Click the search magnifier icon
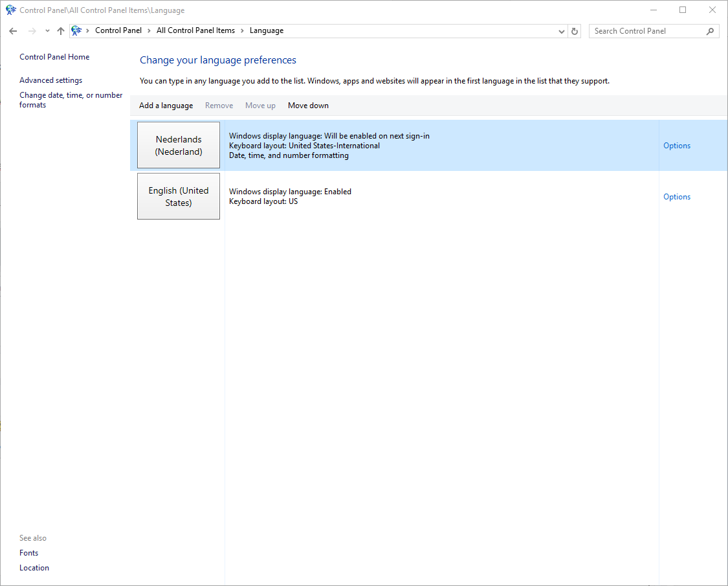This screenshot has height=586, width=728. pyautogui.click(x=710, y=31)
